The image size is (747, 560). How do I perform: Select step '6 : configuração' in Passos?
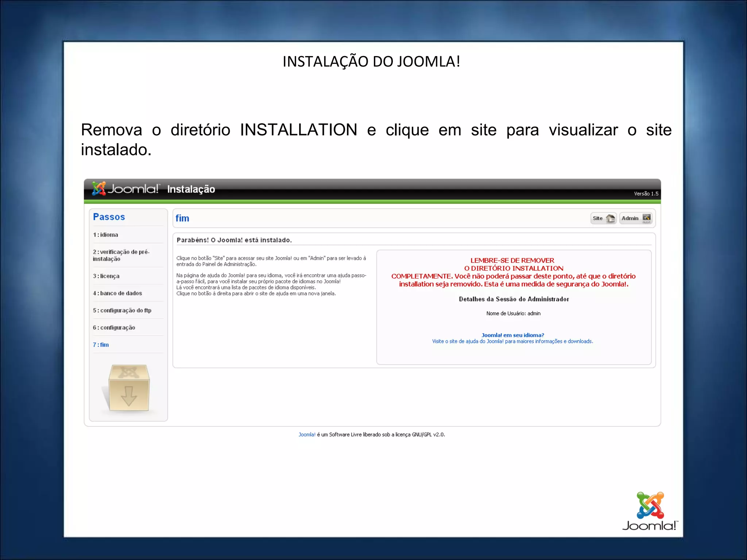pyautogui.click(x=114, y=327)
